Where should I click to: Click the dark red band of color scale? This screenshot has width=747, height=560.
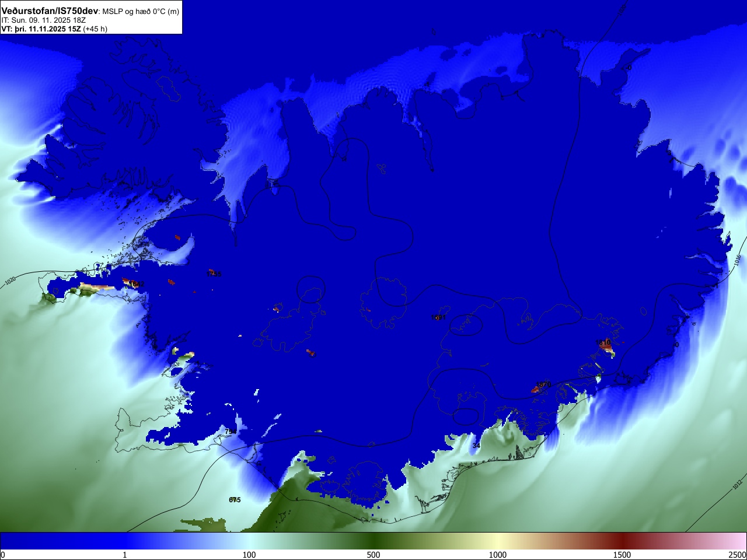(622, 541)
